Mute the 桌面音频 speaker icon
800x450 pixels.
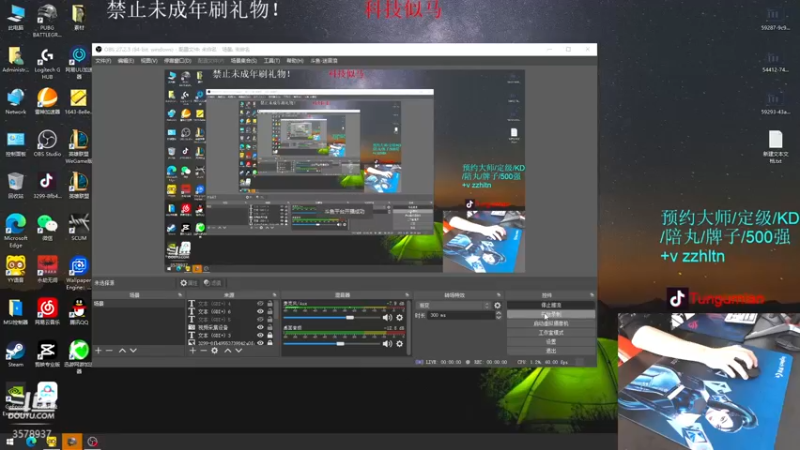387,344
